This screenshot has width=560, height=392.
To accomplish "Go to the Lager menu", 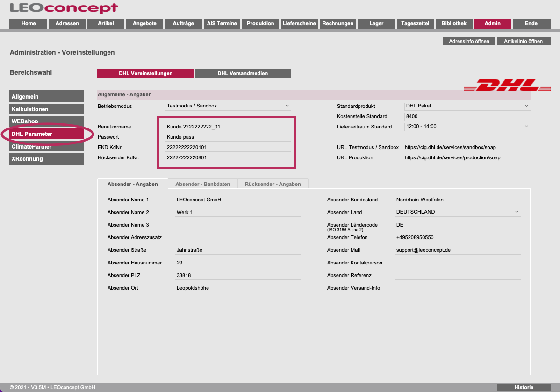I will [x=376, y=23].
